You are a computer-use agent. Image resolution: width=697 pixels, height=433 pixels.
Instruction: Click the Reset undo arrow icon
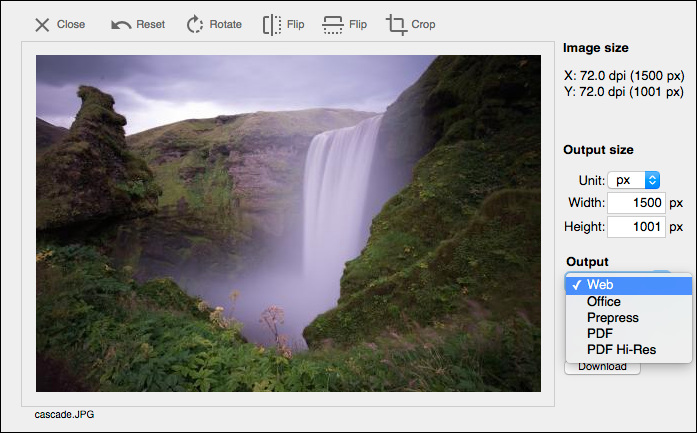click(x=121, y=25)
